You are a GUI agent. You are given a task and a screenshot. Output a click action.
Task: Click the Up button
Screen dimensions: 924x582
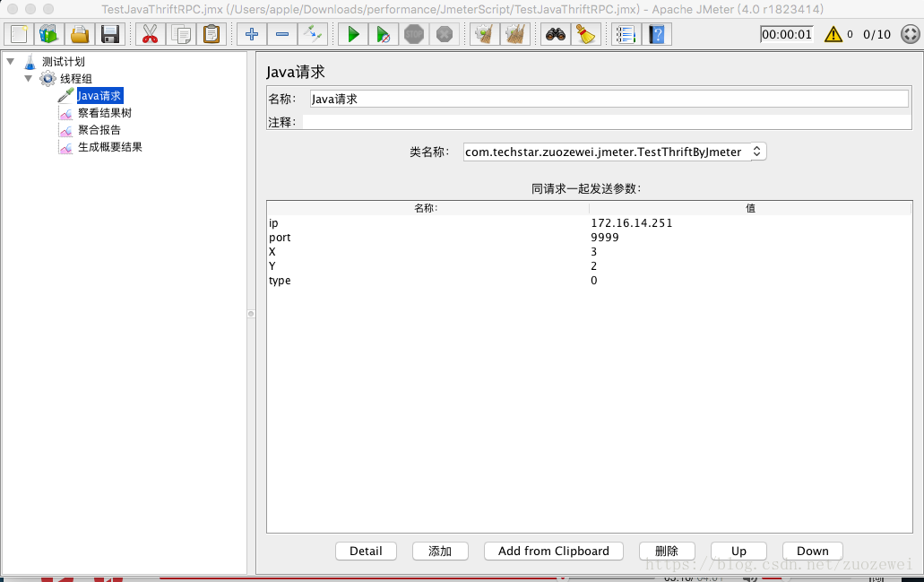coord(739,551)
